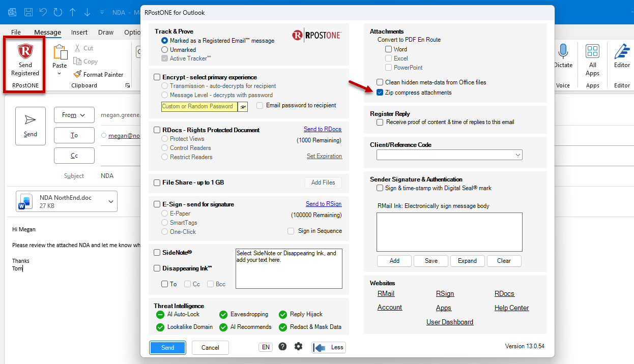The height and width of the screenshot is (364, 634).
Task: Click the Send to RSign link
Action: click(324, 204)
